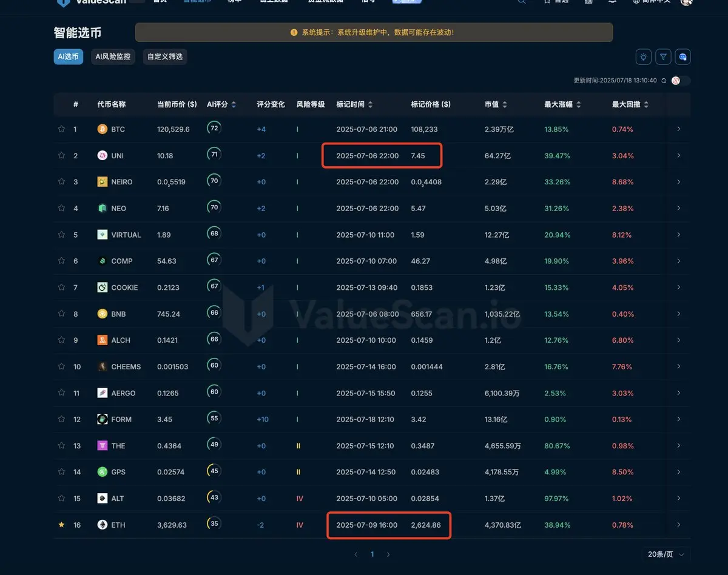Click the lightbulb icon button
This screenshot has height=575, width=728.
(644, 57)
